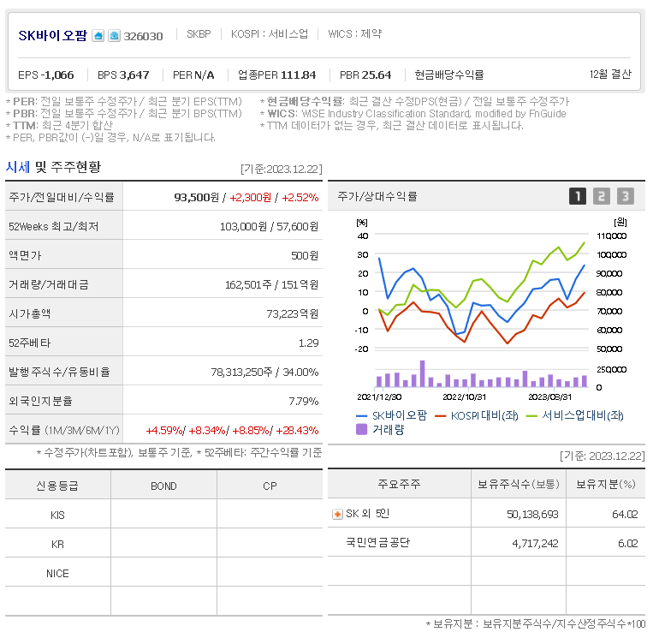Select 103,000원 / 57,600원 value
The height and width of the screenshot is (644, 659).
pos(269,227)
